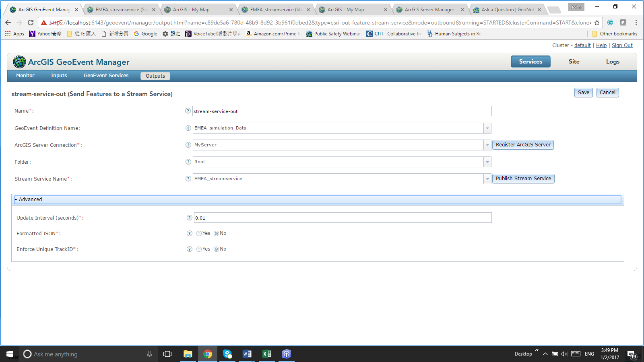644x362 pixels.
Task: Open the Amazon.com Prime bookmark
Action: point(273,34)
